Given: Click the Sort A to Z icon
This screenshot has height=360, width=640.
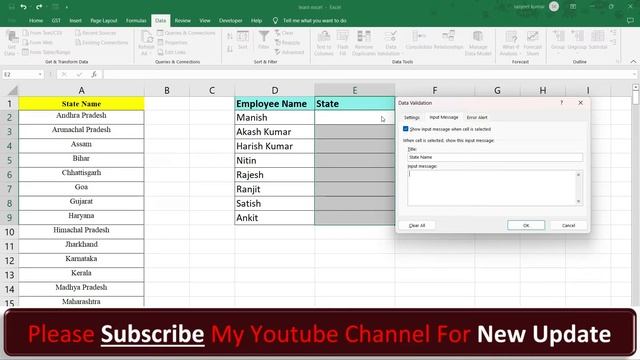Looking at the screenshot, I should coord(230,37).
